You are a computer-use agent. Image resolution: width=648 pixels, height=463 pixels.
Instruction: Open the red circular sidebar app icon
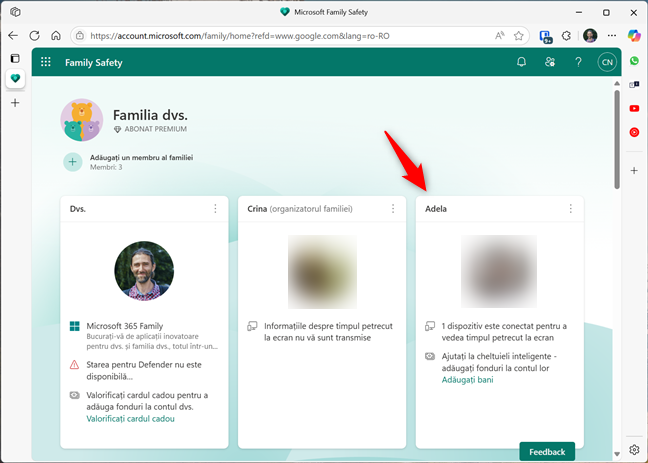pyautogui.click(x=634, y=132)
